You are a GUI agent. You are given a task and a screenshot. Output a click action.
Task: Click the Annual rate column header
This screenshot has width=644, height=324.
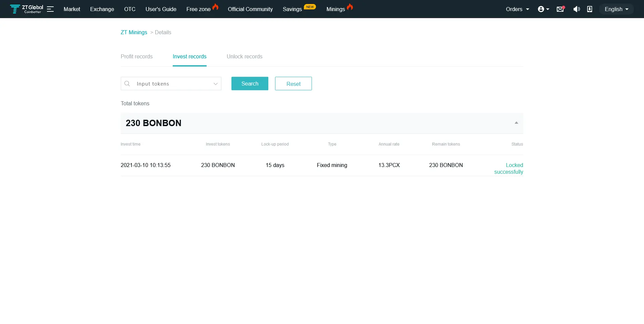(389, 144)
